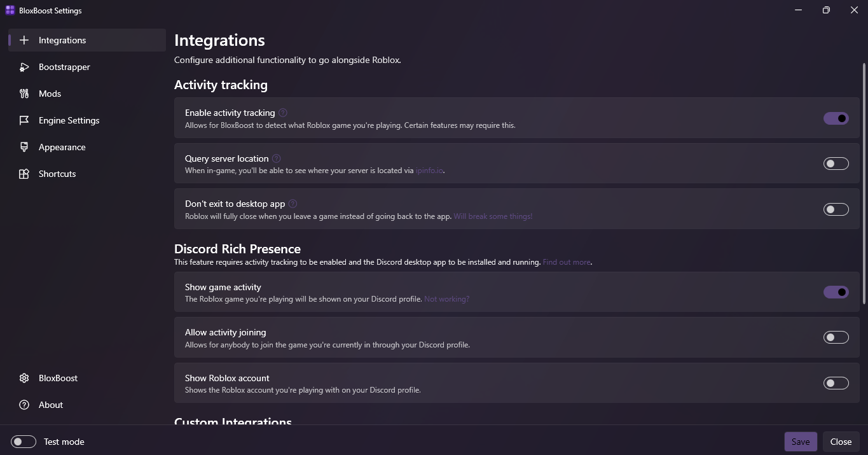868x455 pixels.
Task: Enable Allow activity joining toggle
Action: pos(836,337)
